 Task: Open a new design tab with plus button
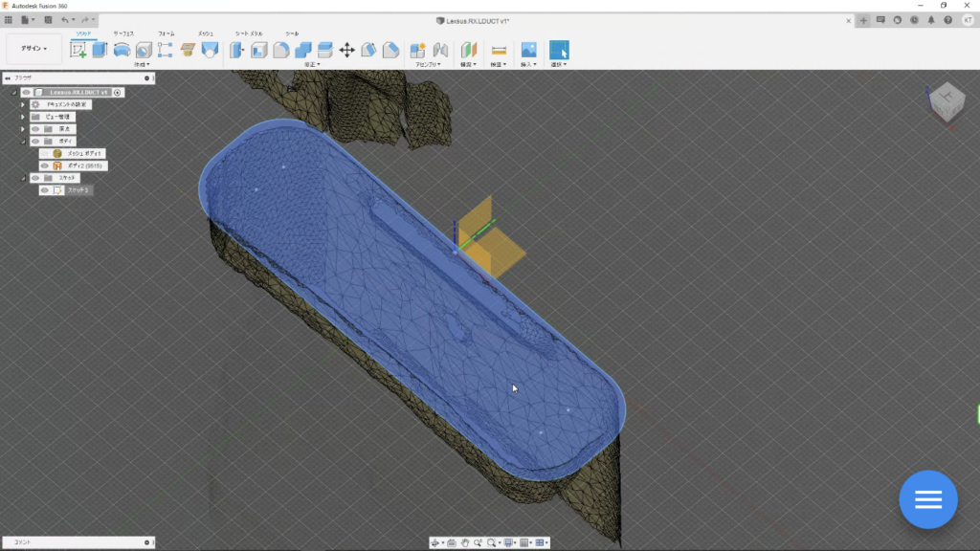864,21
